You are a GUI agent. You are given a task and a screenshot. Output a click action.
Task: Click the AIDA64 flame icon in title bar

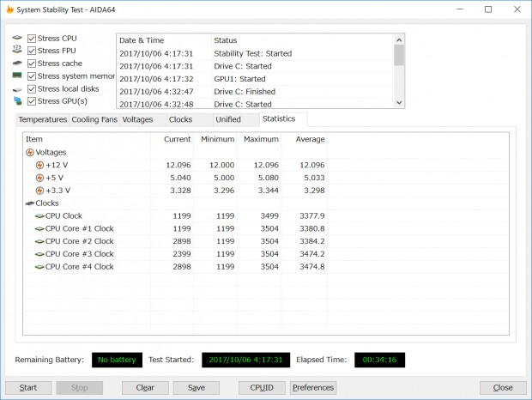(9, 9)
